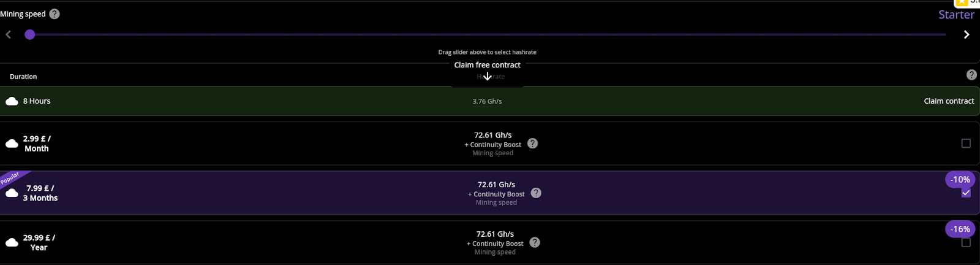Check the 2.99 £ Month plan checkbox
980x265 pixels.
point(966,144)
